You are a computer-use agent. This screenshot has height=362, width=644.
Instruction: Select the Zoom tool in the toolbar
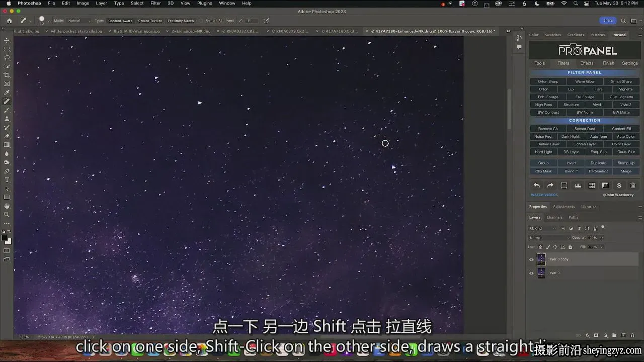click(x=7, y=215)
